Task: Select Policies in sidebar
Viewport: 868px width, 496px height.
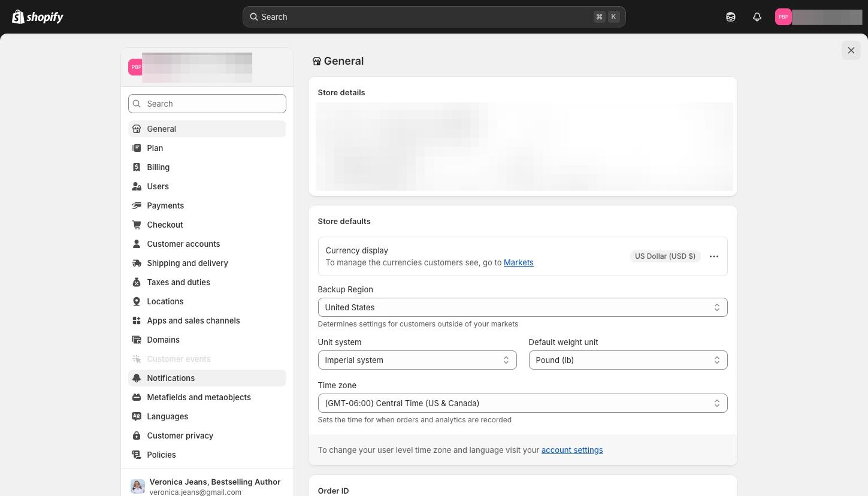Action: [207, 455]
